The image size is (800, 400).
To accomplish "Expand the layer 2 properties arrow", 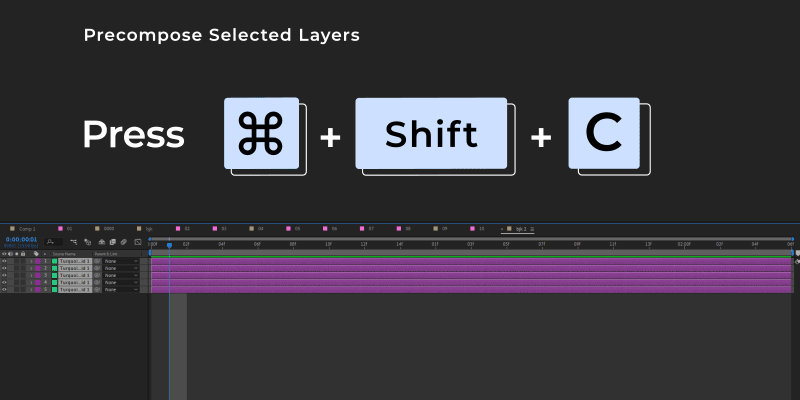I will 31,268.
